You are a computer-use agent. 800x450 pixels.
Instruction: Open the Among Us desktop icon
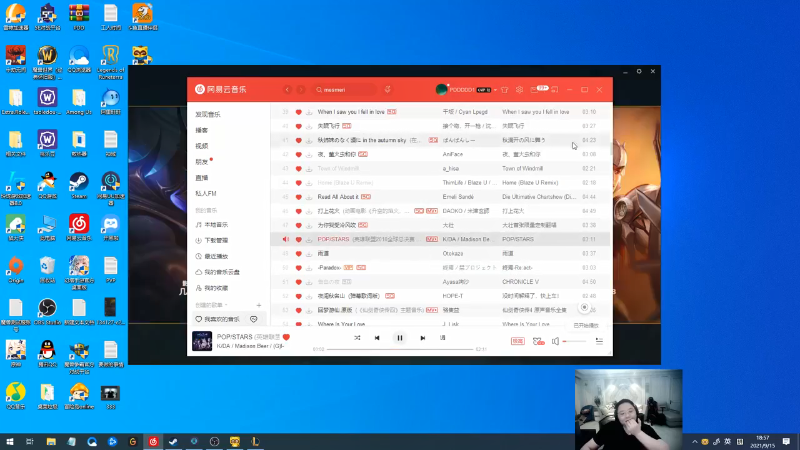79,101
